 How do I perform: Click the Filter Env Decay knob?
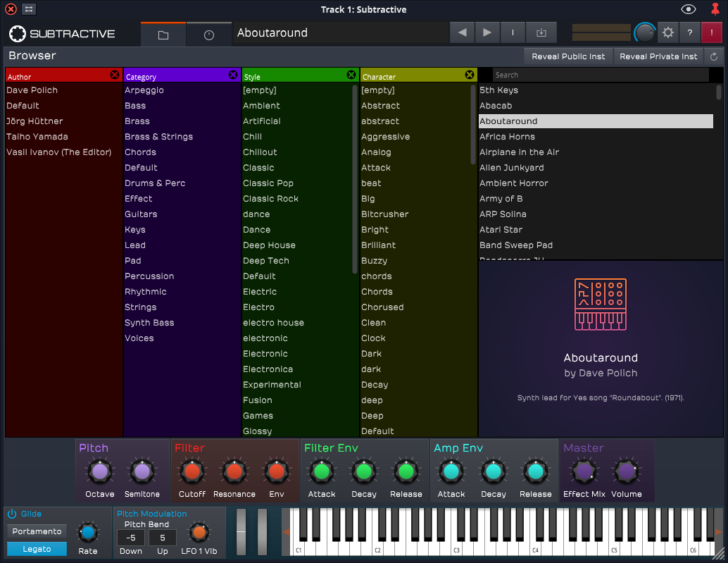pos(364,471)
